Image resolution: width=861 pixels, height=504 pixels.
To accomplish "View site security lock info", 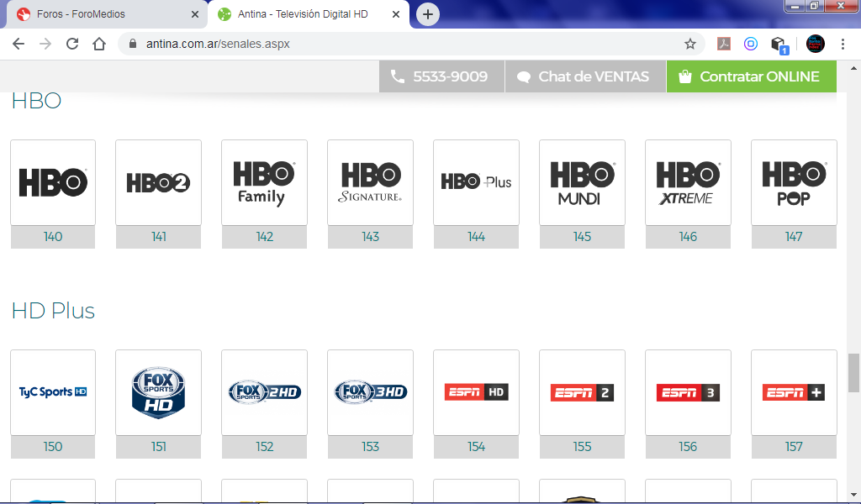I will pyautogui.click(x=132, y=44).
